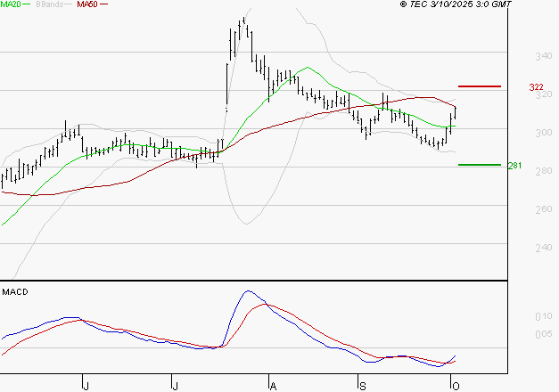The image size is (559, 392).
Task: Select the O month marker on time axis
Action: pyautogui.click(x=455, y=385)
